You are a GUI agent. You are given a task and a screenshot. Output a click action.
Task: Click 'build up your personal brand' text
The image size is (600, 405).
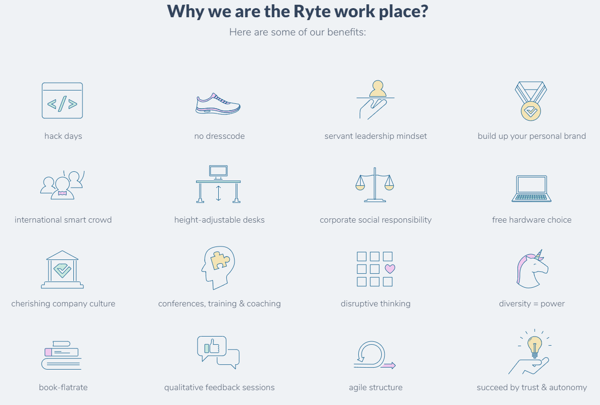tap(532, 136)
